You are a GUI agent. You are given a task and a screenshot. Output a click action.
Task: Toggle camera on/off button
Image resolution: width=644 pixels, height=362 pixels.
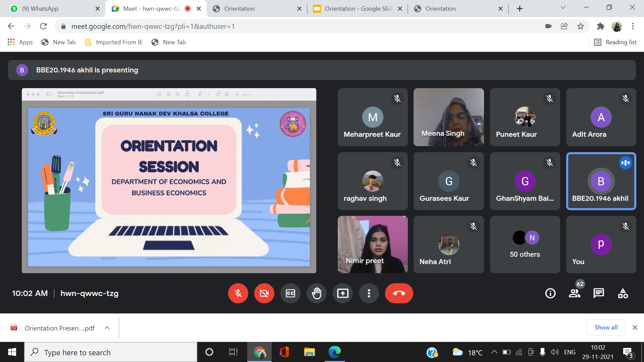point(264,293)
